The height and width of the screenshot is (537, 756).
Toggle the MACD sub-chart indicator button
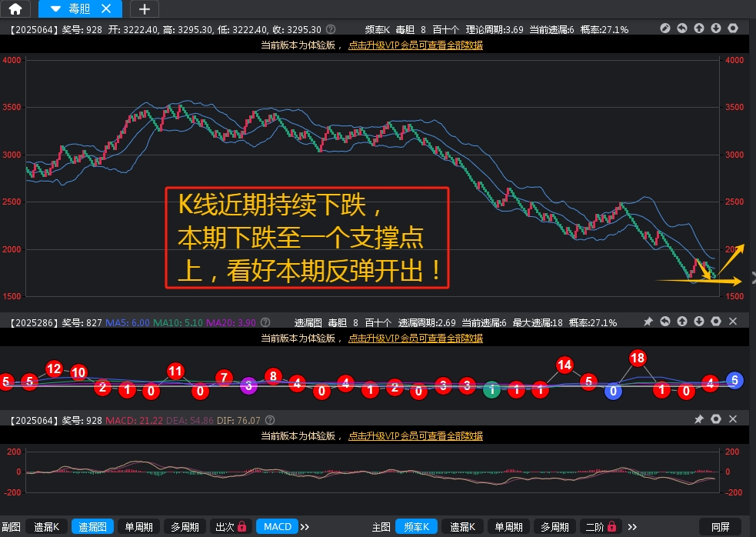pos(278,526)
